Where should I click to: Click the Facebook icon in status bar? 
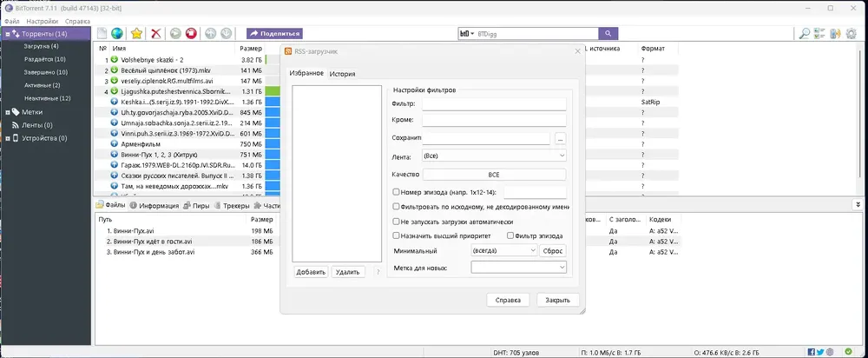(812, 352)
